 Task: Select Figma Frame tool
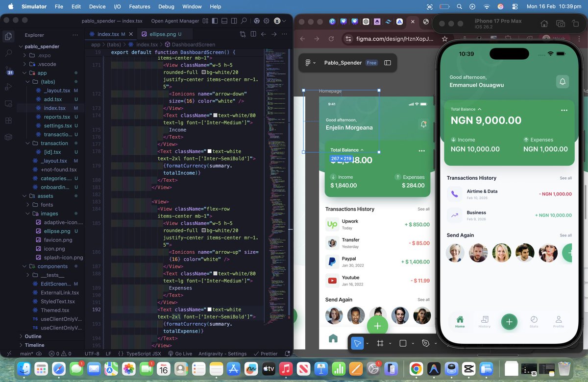380,344
